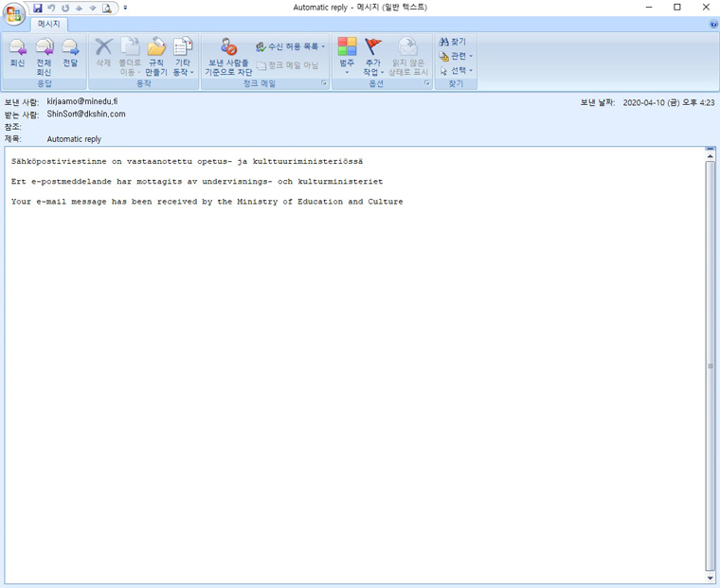Forward the message with 전달
Viewport: 720px width, 588px height.
(70, 53)
